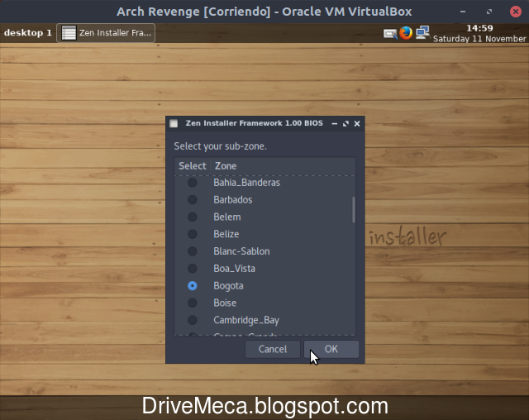The height and width of the screenshot is (420, 529).
Task: Close the VirtualBox window with red X
Action: [x=516, y=12]
